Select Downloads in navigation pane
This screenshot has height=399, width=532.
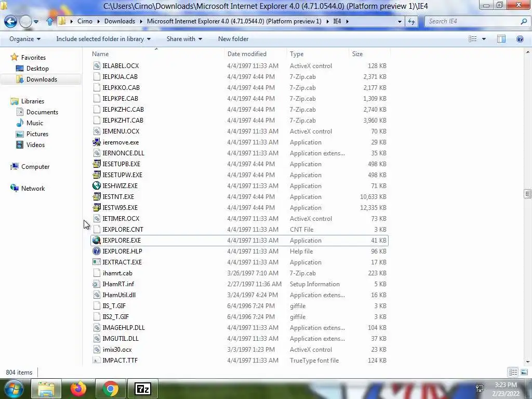point(42,79)
